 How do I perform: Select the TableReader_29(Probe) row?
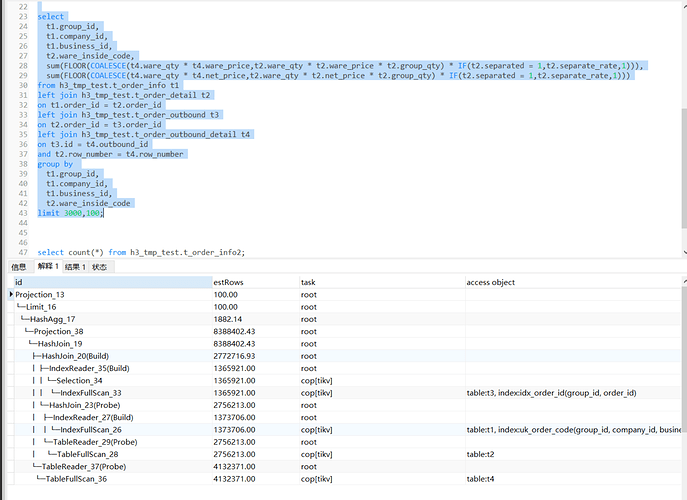pos(345,442)
